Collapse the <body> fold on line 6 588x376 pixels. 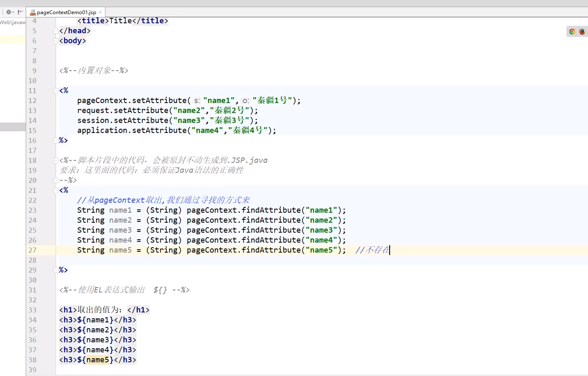coord(56,41)
